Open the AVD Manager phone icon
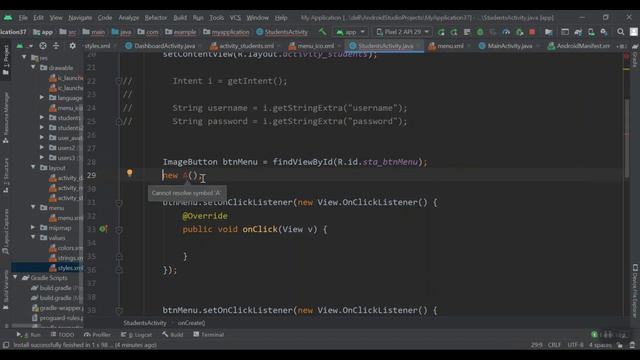 [591, 32]
